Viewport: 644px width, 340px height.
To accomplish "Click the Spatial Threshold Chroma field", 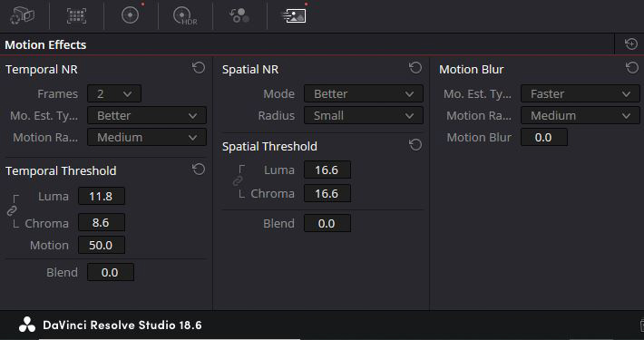I will click(x=327, y=193).
